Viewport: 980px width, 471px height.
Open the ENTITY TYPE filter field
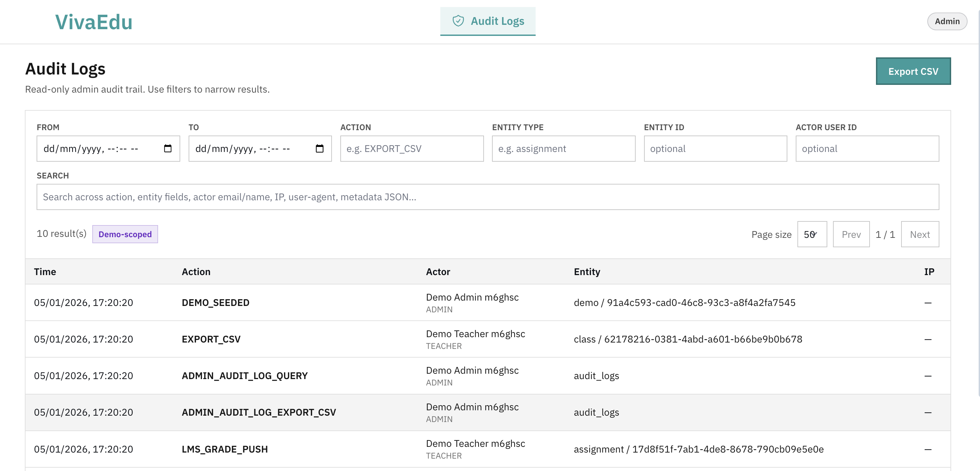[563, 149]
